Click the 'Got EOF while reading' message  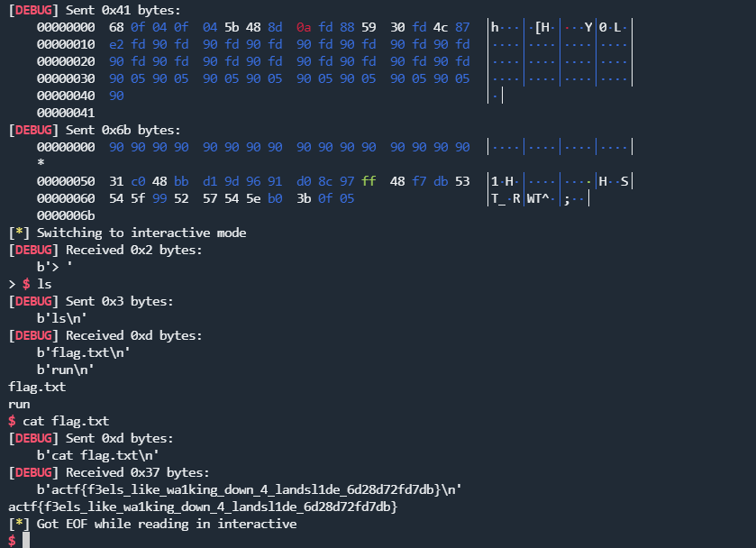coord(152,524)
